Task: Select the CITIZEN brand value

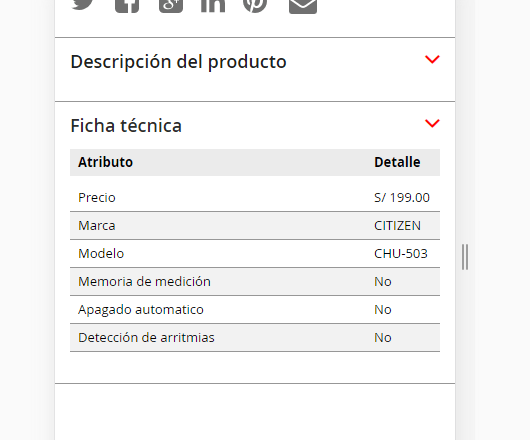Action: 397,226
